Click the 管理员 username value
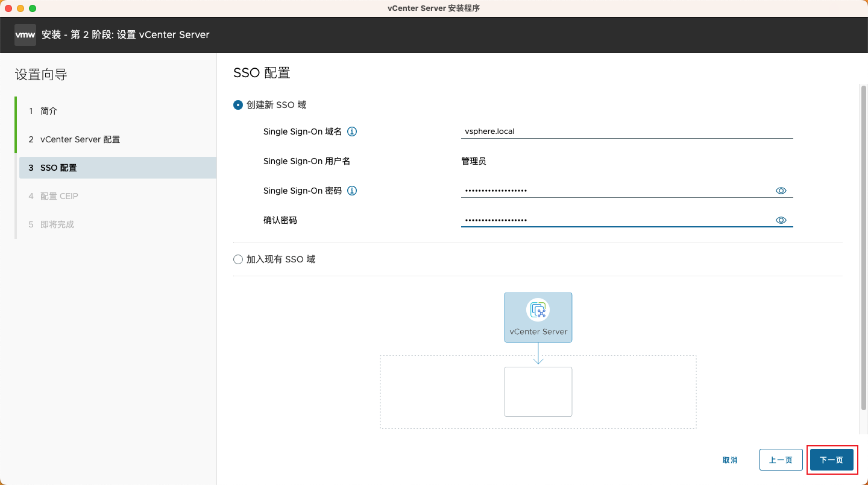Image resolution: width=868 pixels, height=485 pixels. [x=474, y=161]
